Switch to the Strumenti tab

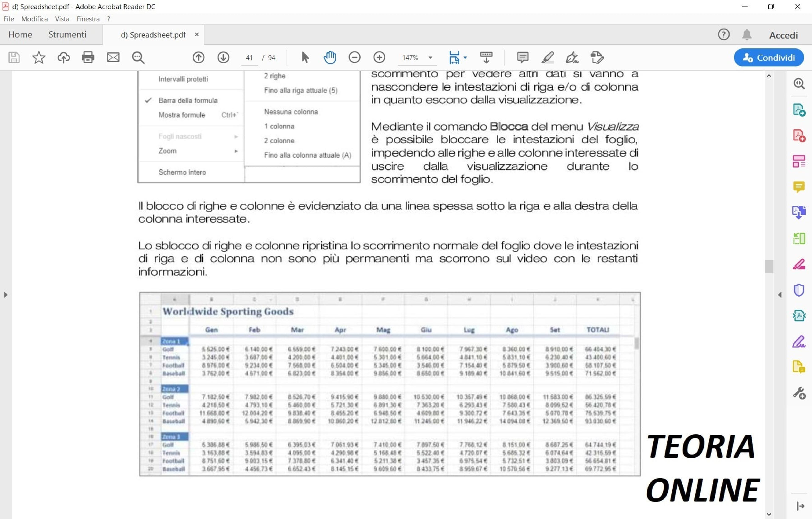point(67,34)
